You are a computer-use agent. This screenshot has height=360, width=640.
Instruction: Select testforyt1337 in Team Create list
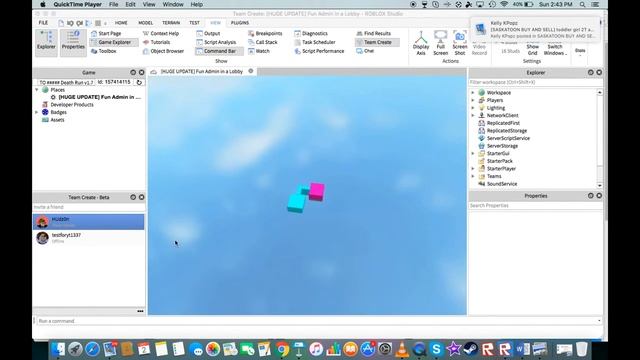coord(89,238)
